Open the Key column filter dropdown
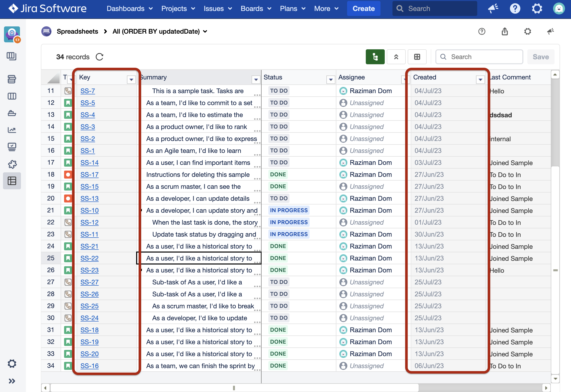Screen dimensions: 571x392 pos(131,80)
